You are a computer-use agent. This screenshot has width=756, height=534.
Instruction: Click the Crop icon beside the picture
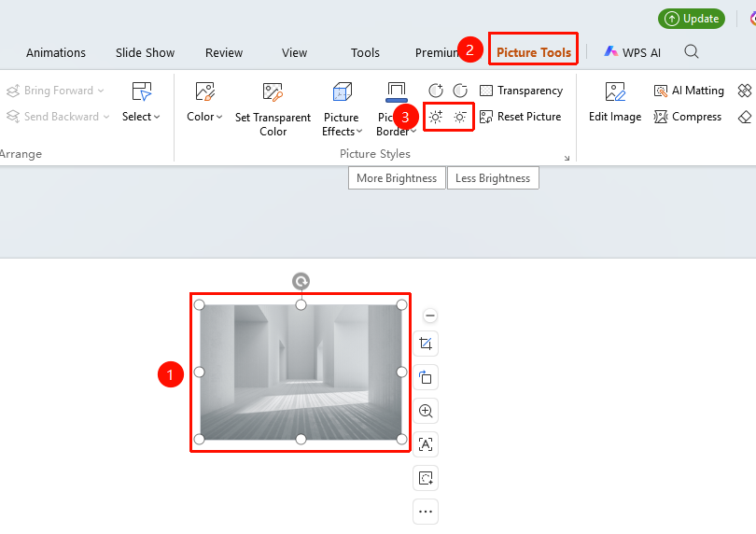pos(426,344)
